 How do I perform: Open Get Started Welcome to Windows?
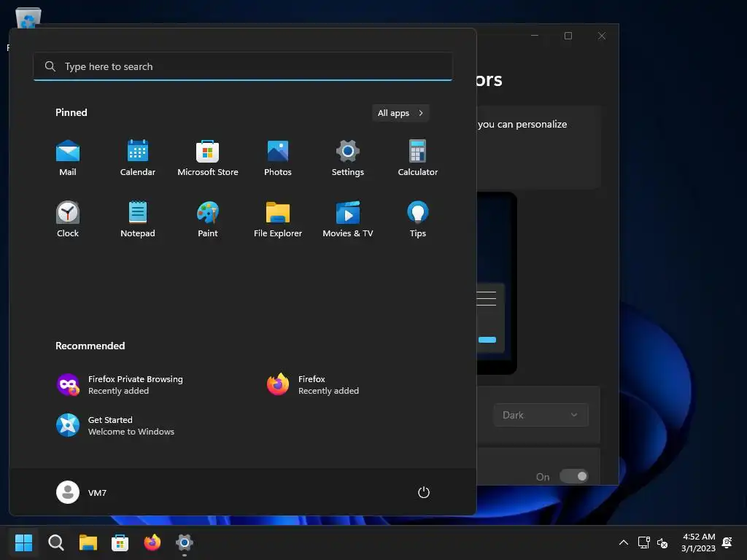116,426
